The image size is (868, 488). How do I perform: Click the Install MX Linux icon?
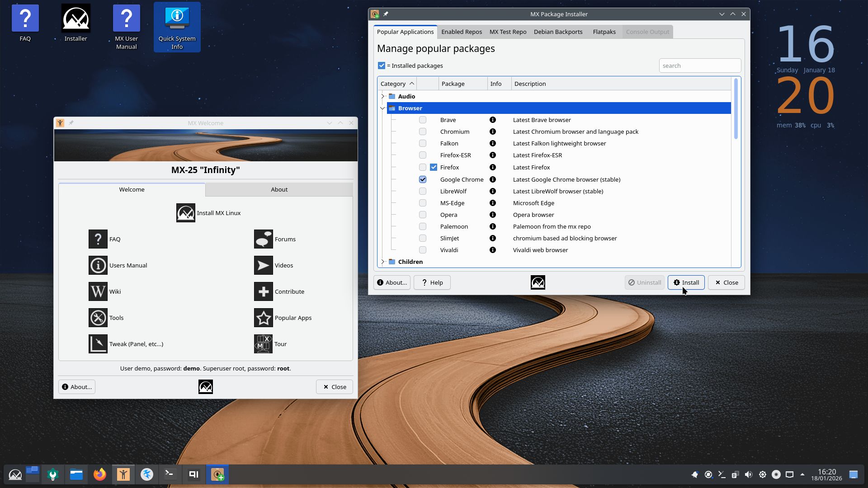tap(185, 213)
